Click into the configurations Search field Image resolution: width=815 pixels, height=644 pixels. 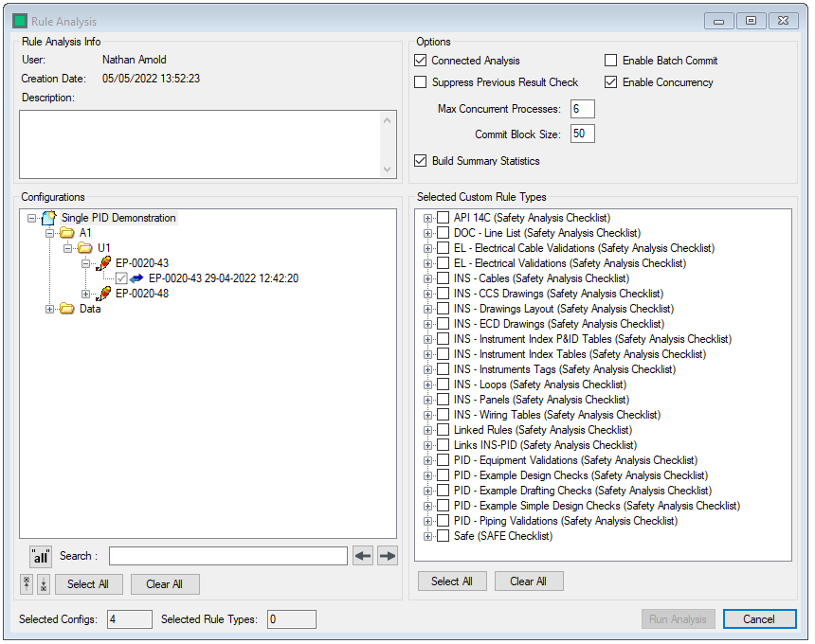(227, 556)
